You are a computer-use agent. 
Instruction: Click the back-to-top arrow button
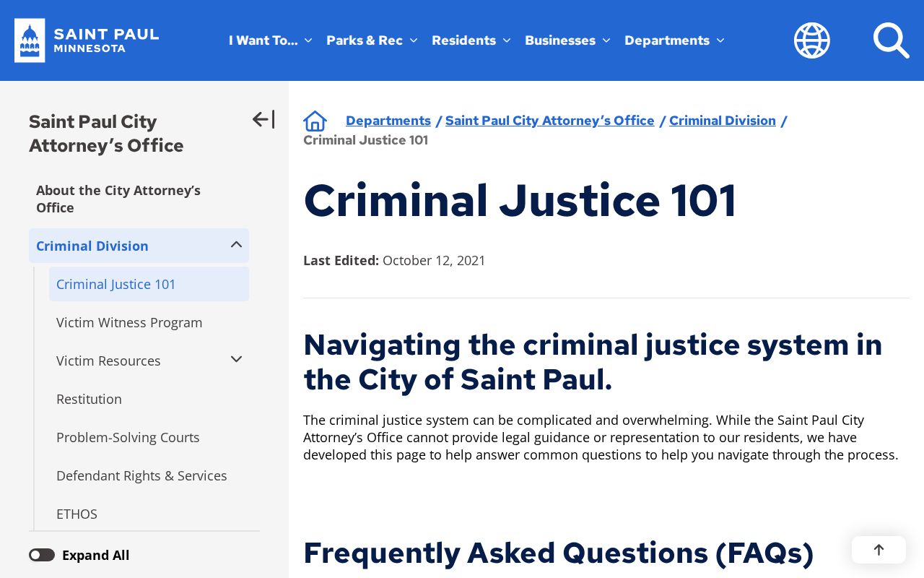point(879,550)
